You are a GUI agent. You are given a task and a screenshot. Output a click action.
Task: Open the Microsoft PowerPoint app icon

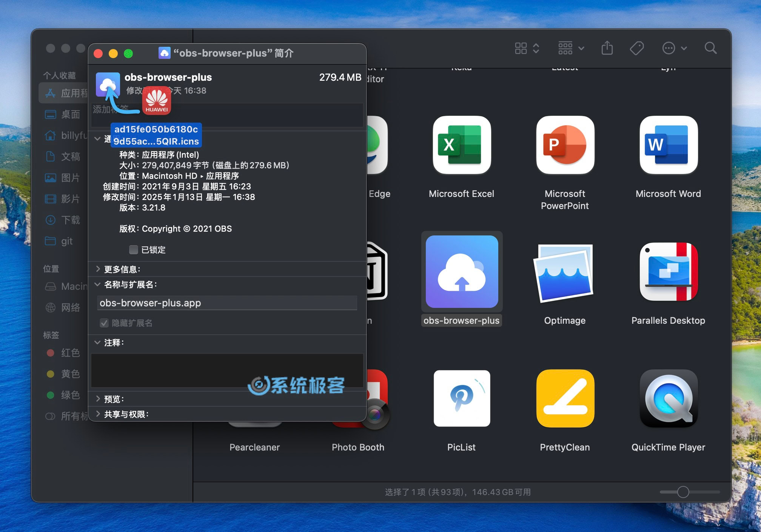(x=565, y=145)
